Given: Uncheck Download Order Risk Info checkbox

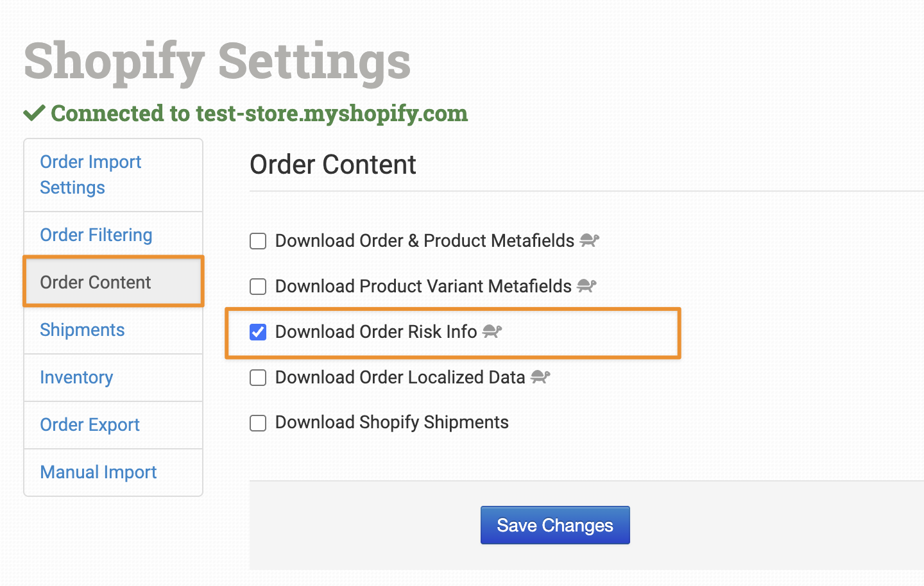Looking at the screenshot, I should pos(258,332).
